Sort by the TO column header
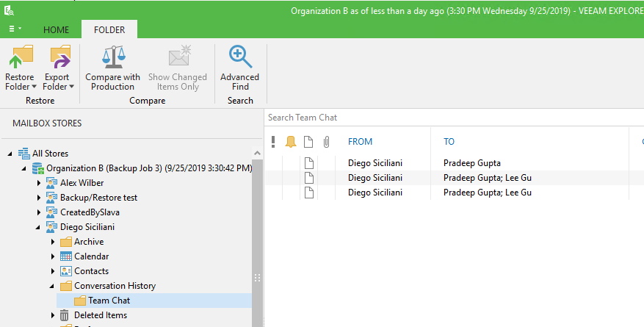Screen dimensions: 644x327 click(449, 141)
